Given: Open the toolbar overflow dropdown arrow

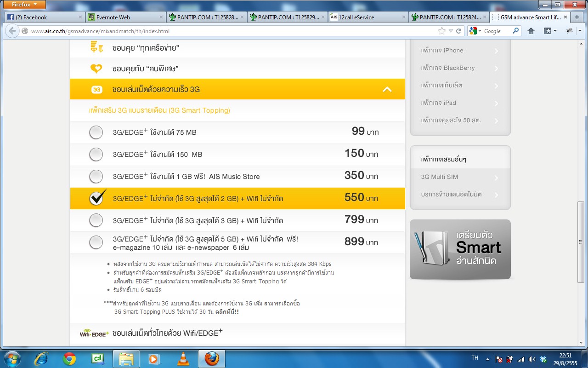Looking at the screenshot, I should click(x=581, y=31).
